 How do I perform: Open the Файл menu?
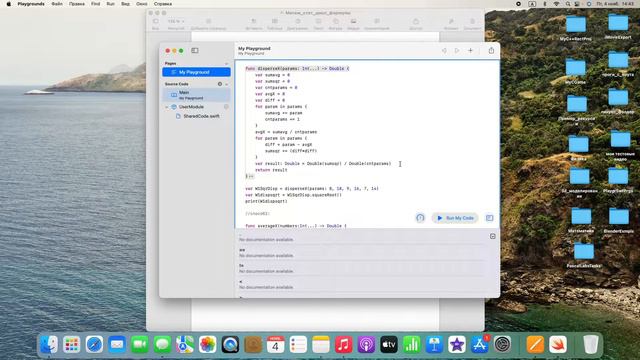pos(57,4)
